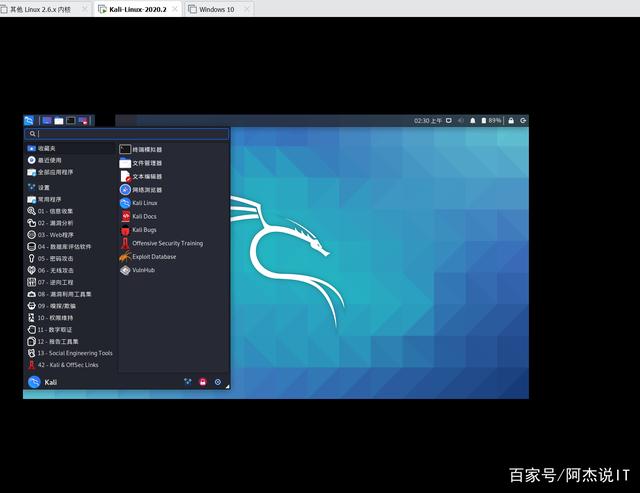640x493 pixels.
Task: Click the log out icon in top panel
Action: (x=523, y=120)
